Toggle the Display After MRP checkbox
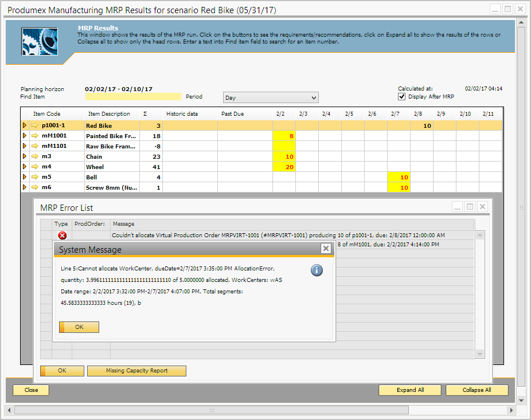The image size is (531, 420). pos(401,96)
